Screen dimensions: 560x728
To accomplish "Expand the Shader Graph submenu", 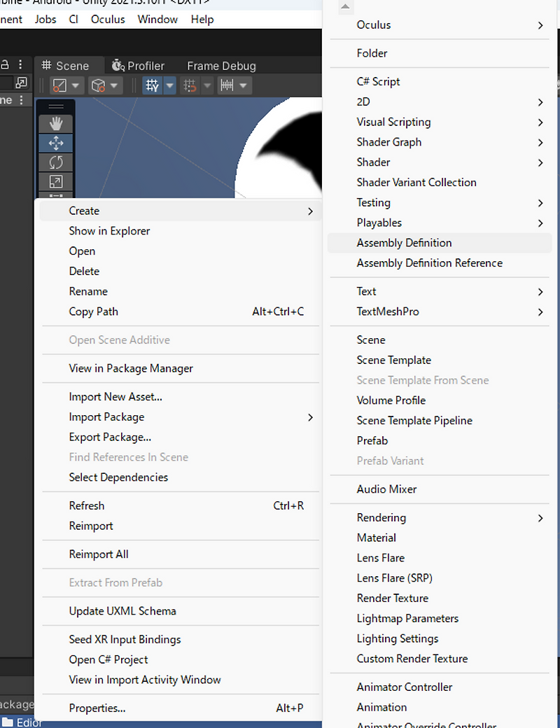I will click(x=440, y=142).
